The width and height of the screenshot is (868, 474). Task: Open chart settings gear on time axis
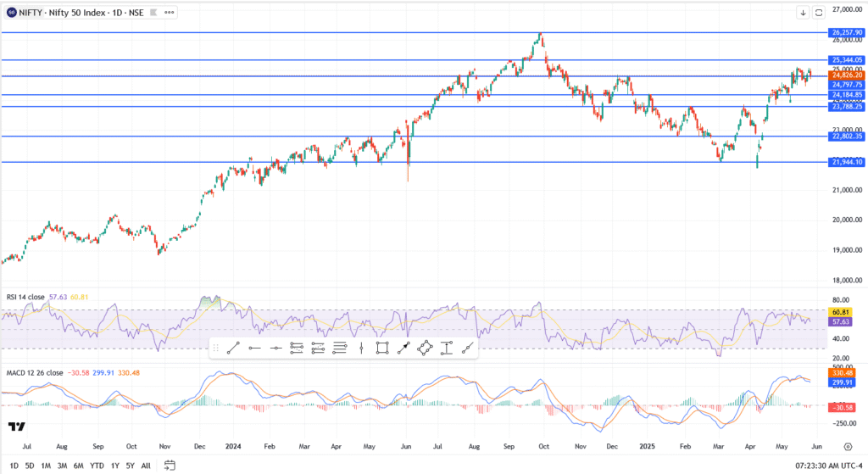pos(848,446)
